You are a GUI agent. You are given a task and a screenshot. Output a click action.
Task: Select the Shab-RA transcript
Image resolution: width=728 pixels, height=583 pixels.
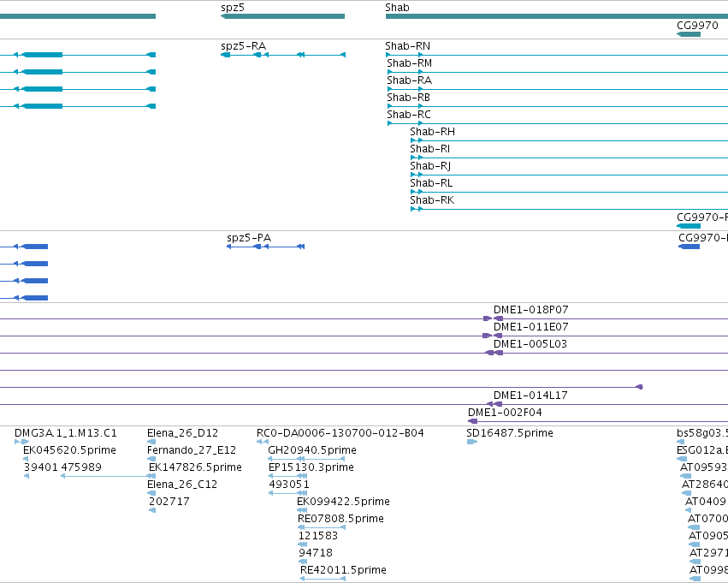(x=410, y=80)
